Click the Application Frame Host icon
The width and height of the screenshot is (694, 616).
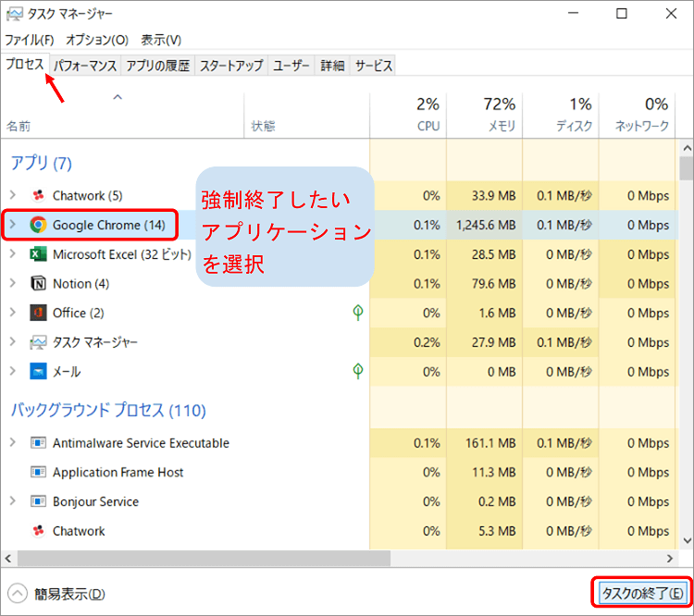pos(38,473)
